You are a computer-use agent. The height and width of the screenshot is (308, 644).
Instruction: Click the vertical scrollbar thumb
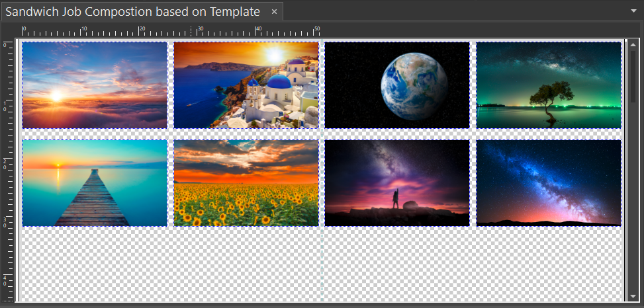(633, 76)
